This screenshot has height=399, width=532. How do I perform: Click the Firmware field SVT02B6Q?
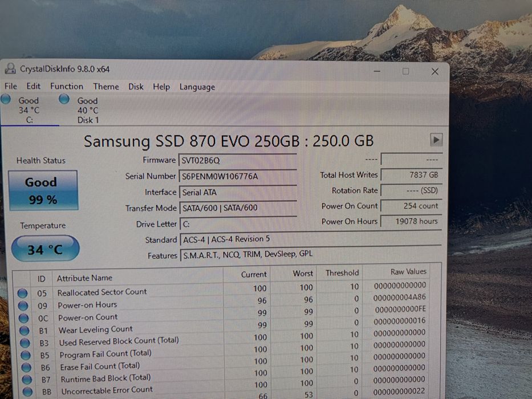(238, 160)
